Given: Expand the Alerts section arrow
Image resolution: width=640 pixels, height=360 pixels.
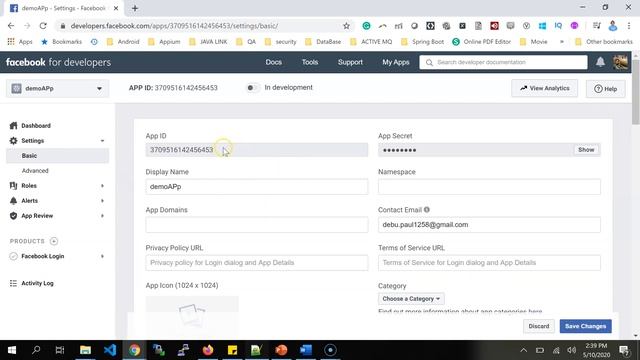Looking at the screenshot, I should tap(102, 201).
